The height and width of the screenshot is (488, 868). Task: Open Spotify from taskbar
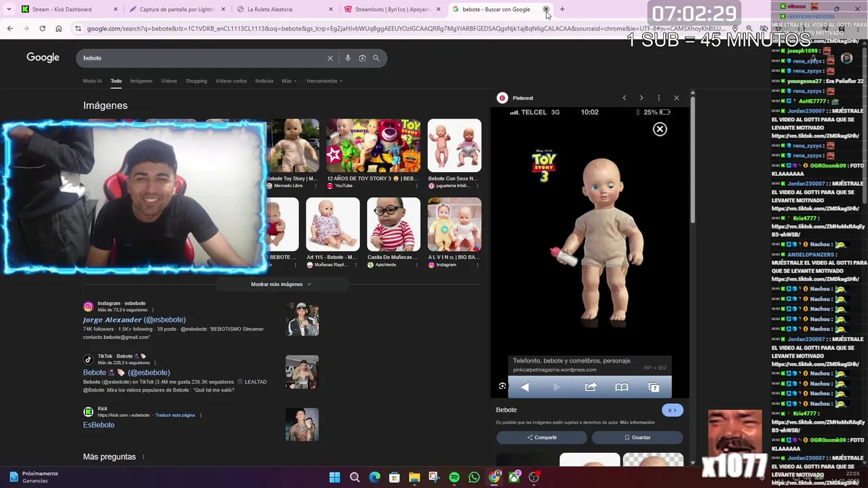pos(454,477)
